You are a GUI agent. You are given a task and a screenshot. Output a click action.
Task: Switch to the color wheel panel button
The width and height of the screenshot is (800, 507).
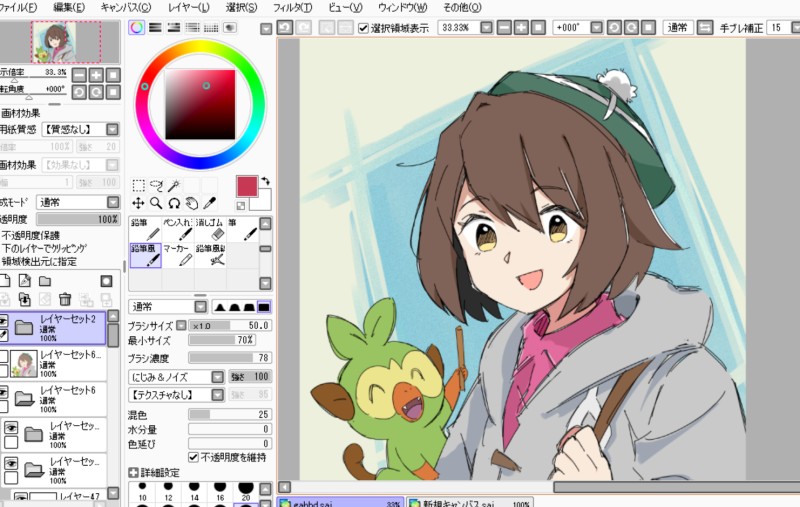tap(137, 28)
